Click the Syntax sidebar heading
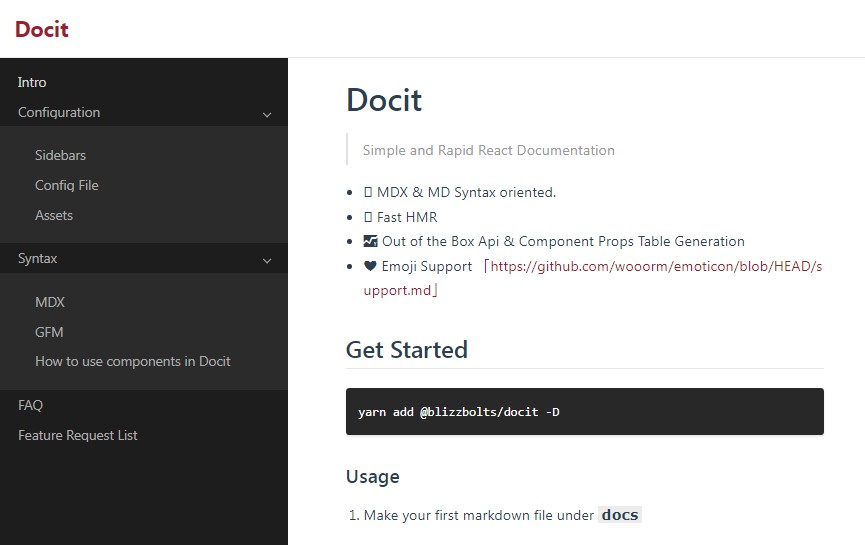865x545 pixels. tap(38, 258)
